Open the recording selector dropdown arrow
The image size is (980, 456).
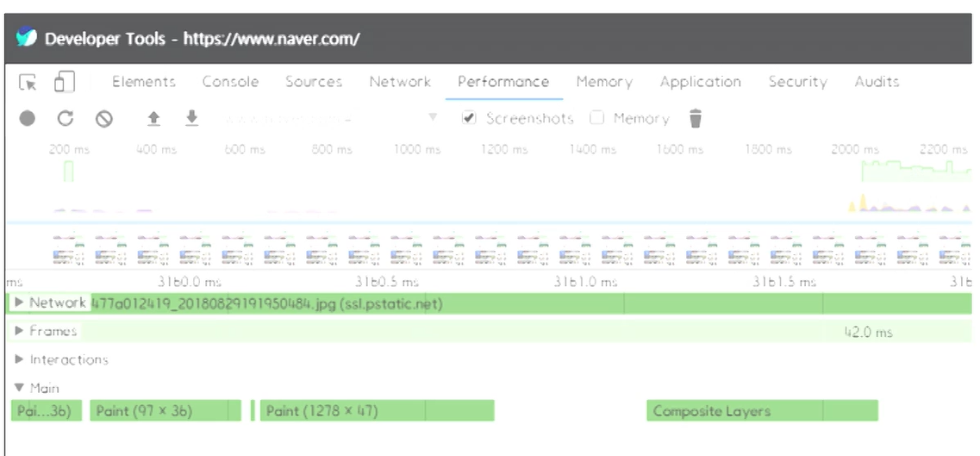pyautogui.click(x=433, y=117)
